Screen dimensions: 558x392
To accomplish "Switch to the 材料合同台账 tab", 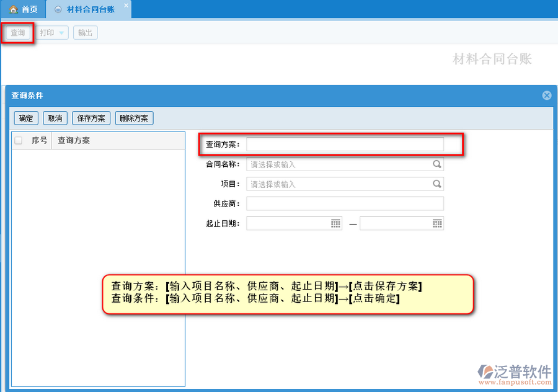I will [x=90, y=9].
